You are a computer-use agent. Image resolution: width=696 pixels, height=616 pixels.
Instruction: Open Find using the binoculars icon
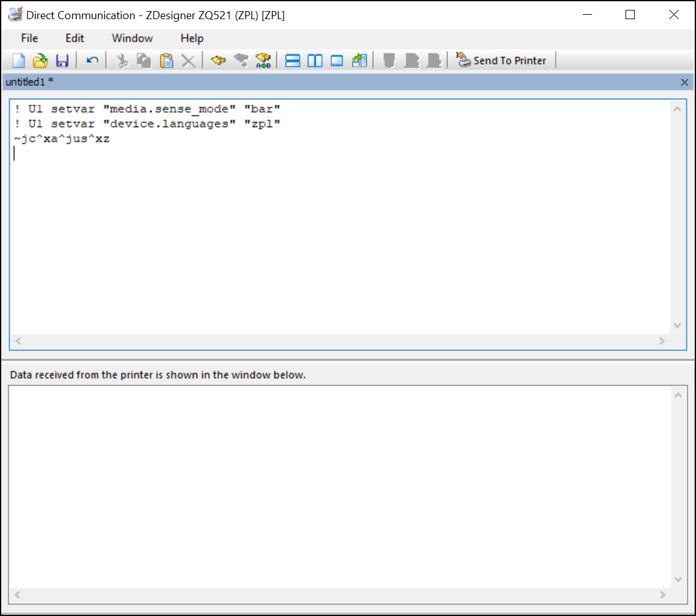[x=219, y=61]
